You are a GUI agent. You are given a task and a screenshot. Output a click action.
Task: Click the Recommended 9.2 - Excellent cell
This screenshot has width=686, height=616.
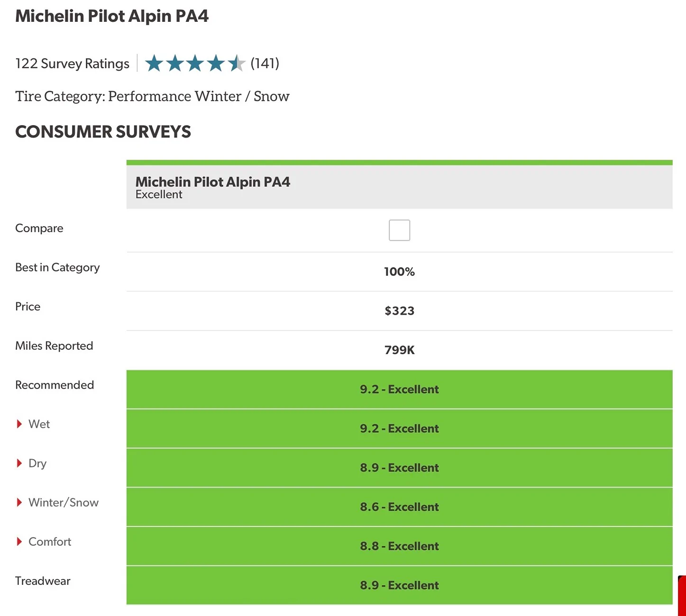click(x=399, y=390)
